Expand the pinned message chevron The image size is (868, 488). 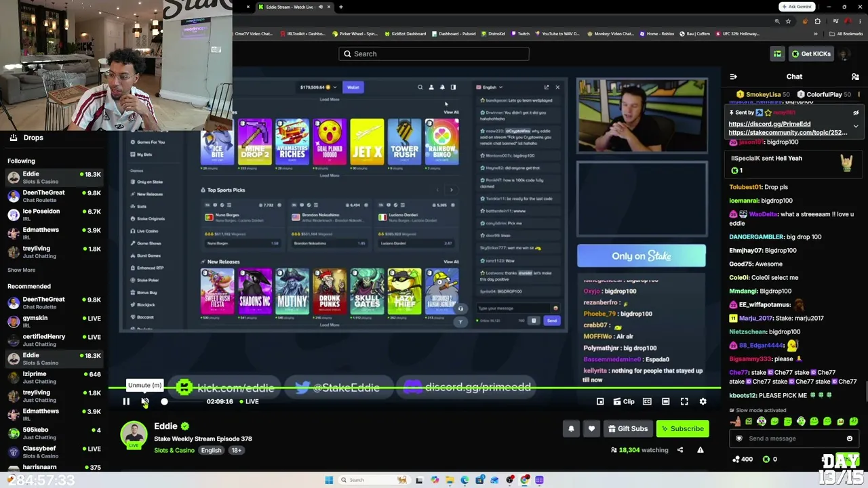pos(856,126)
